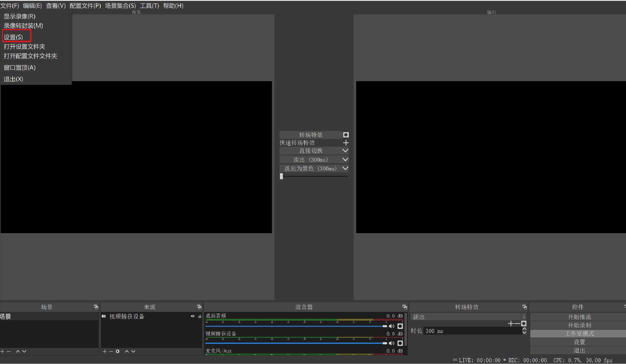
Task: Click the 转场特效 button between previews
Action: pyautogui.click(x=311, y=135)
